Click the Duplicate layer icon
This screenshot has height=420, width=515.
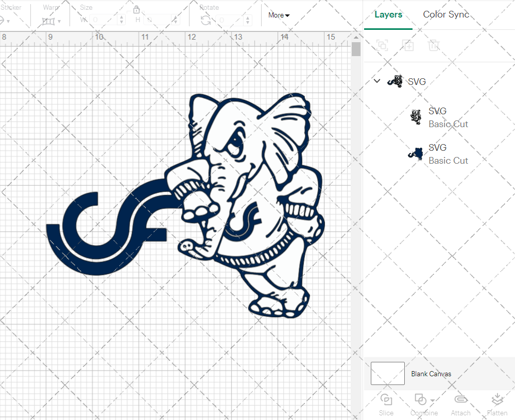(408, 45)
